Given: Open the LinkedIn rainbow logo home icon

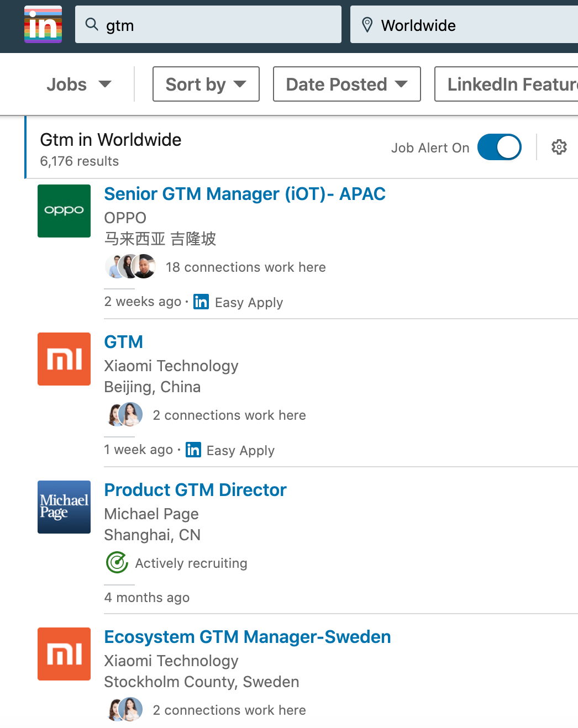Looking at the screenshot, I should tap(43, 24).
